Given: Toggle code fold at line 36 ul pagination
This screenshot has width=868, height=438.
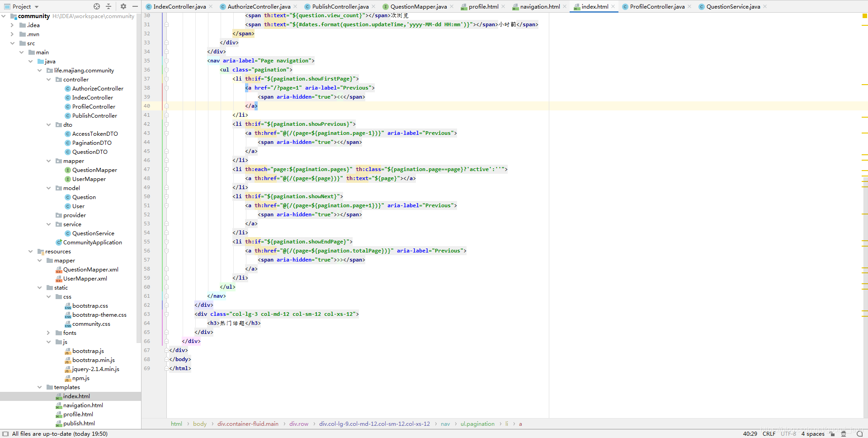Looking at the screenshot, I should tap(166, 70).
